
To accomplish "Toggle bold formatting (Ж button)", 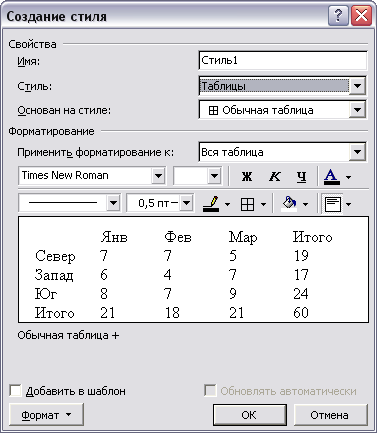I will [247, 176].
